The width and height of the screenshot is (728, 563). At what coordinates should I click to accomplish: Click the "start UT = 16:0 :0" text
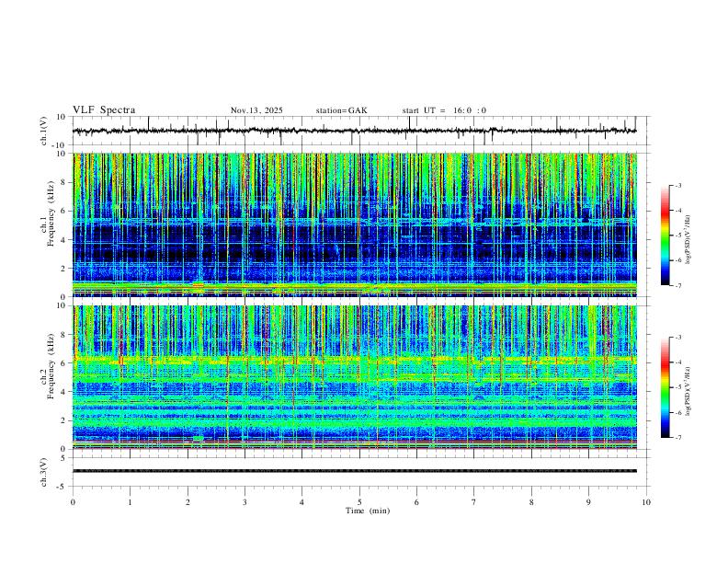pyautogui.click(x=444, y=110)
